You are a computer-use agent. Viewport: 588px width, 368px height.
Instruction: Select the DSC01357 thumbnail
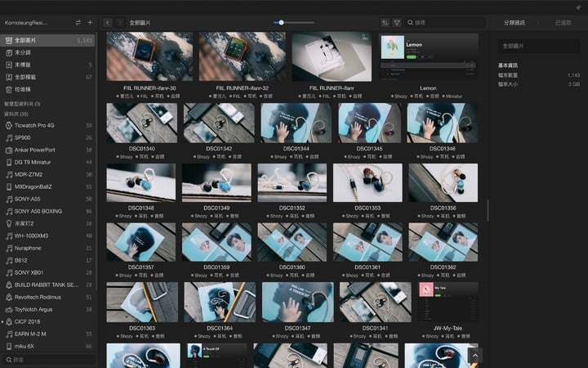click(x=141, y=242)
